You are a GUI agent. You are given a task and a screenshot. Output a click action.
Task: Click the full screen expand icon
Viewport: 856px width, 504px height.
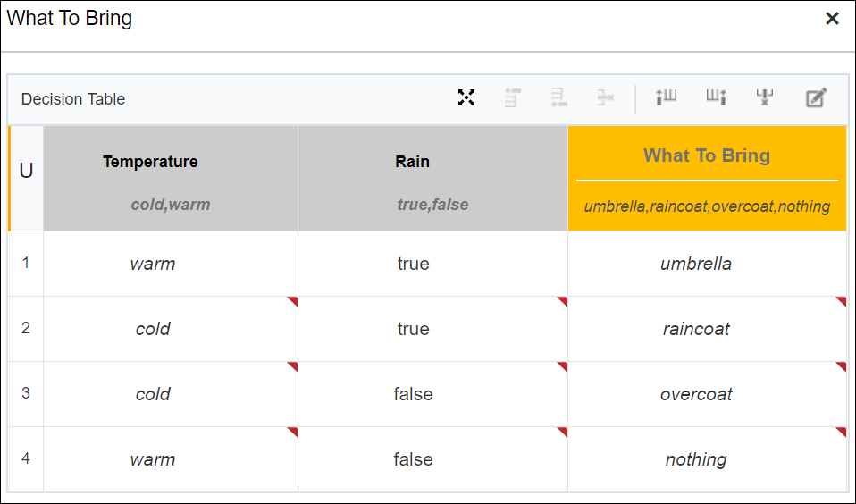466,97
